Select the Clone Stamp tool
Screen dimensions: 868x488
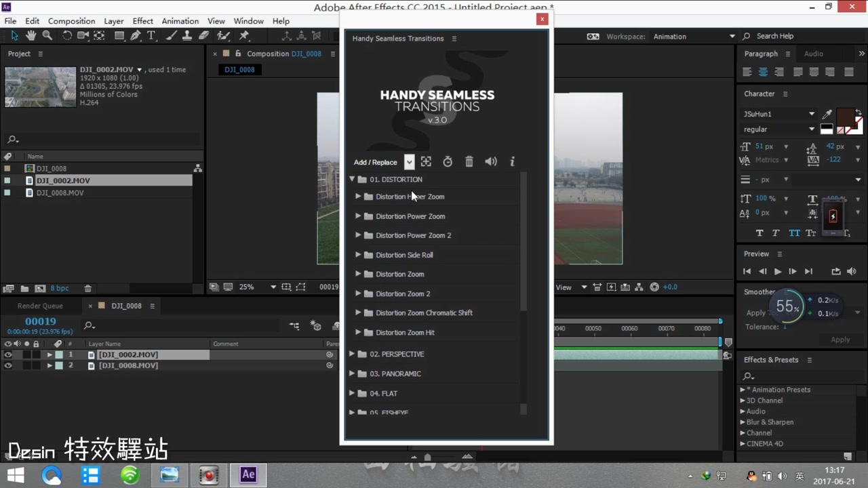pyautogui.click(x=187, y=35)
